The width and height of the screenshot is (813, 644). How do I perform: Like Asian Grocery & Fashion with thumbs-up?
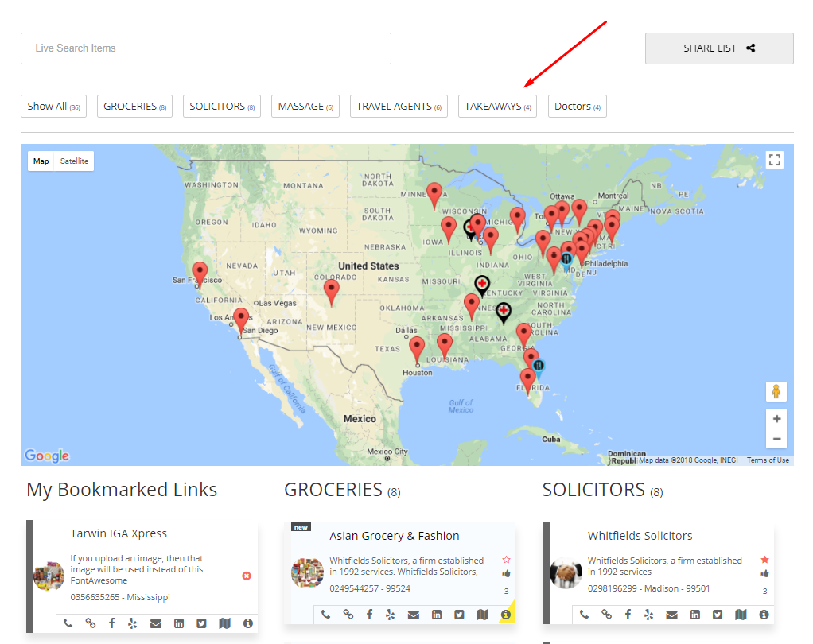pos(506,573)
